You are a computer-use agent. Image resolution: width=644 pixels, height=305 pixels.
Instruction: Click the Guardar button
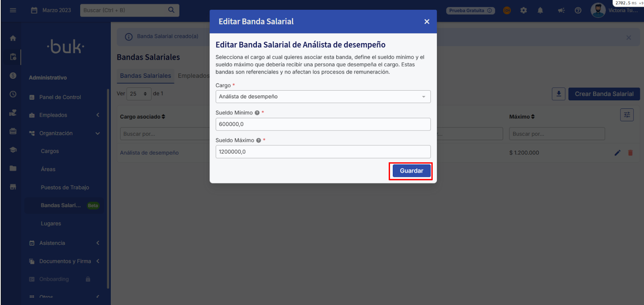411,171
